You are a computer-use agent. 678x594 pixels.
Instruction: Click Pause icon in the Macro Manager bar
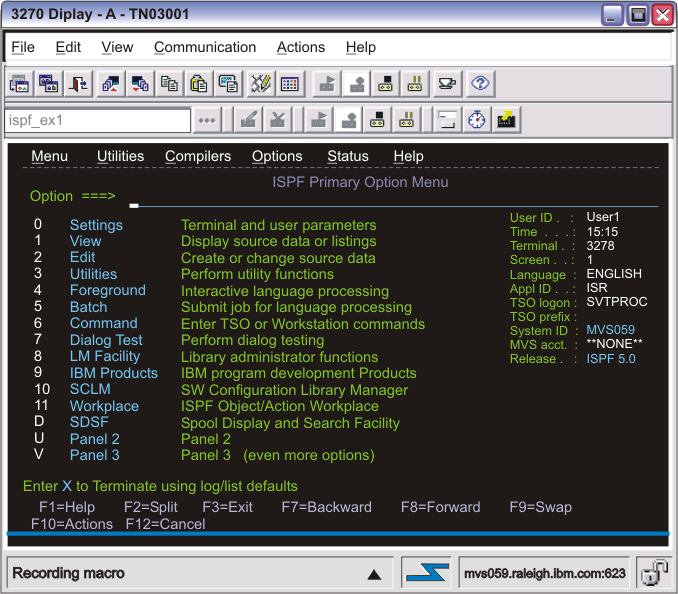point(406,120)
